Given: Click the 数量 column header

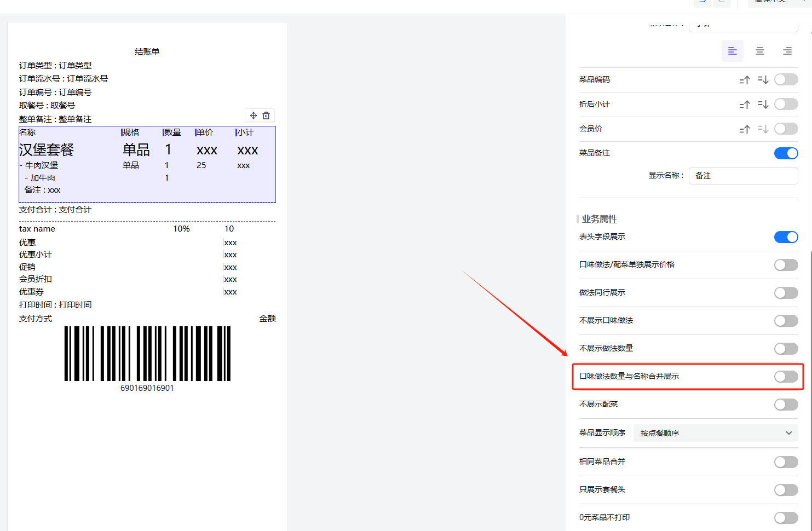Looking at the screenshot, I should tap(172, 132).
